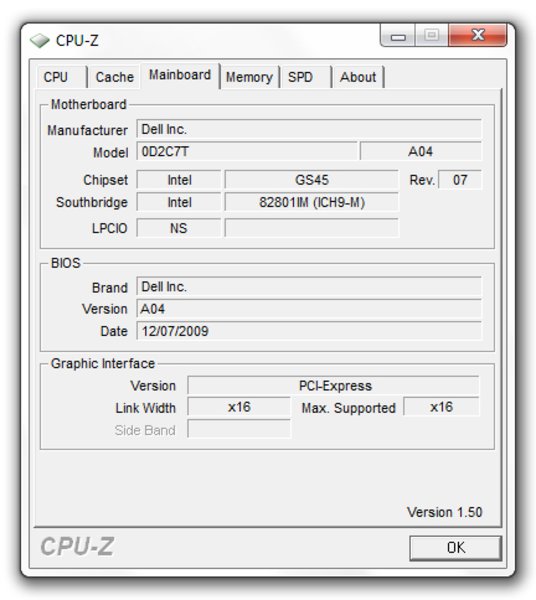Click the LPCIO vendor field NS
This screenshot has width=536, height=600.
pyautogui.click(x=179, y=228)
